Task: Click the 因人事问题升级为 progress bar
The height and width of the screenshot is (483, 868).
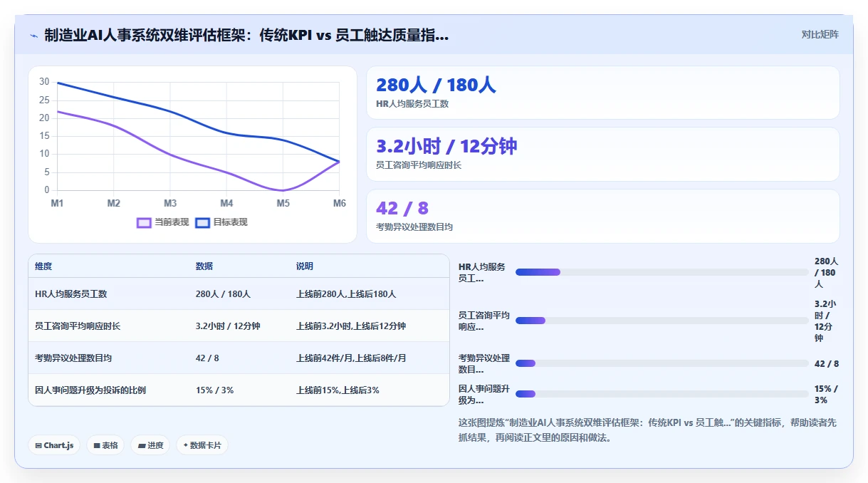Action: click(662, 394)
